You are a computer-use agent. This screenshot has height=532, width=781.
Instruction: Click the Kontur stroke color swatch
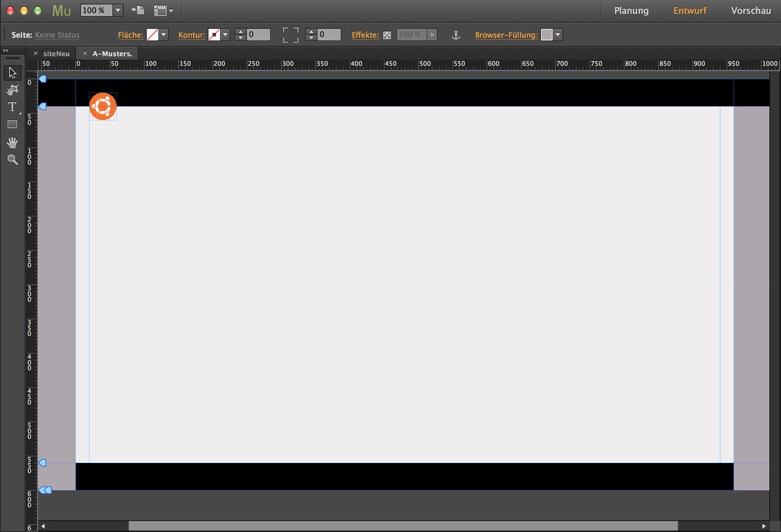tap(214, 35)
